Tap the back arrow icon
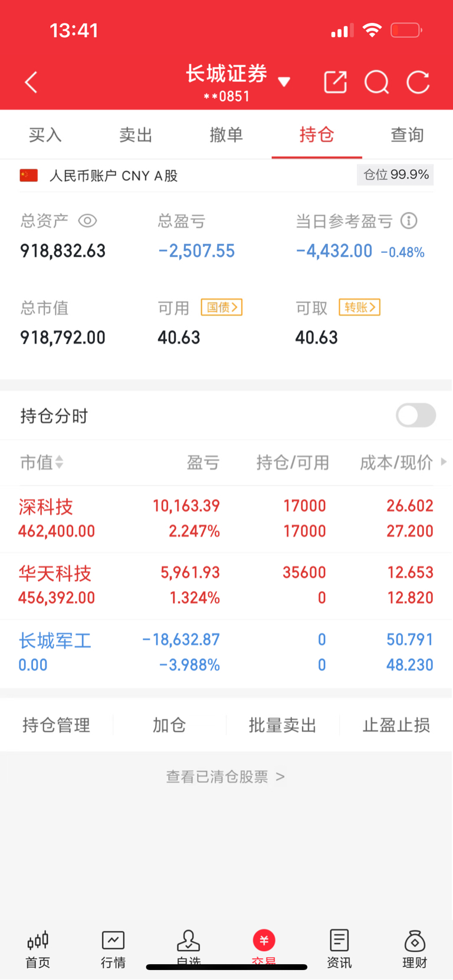Image resolution: width=453 pixels, height=980 pixels. pyautogui.click(x=31, y=83)
